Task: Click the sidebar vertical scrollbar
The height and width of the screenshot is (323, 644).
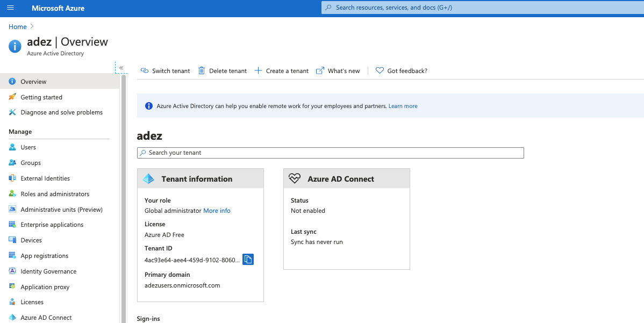Action: (123, 199)
